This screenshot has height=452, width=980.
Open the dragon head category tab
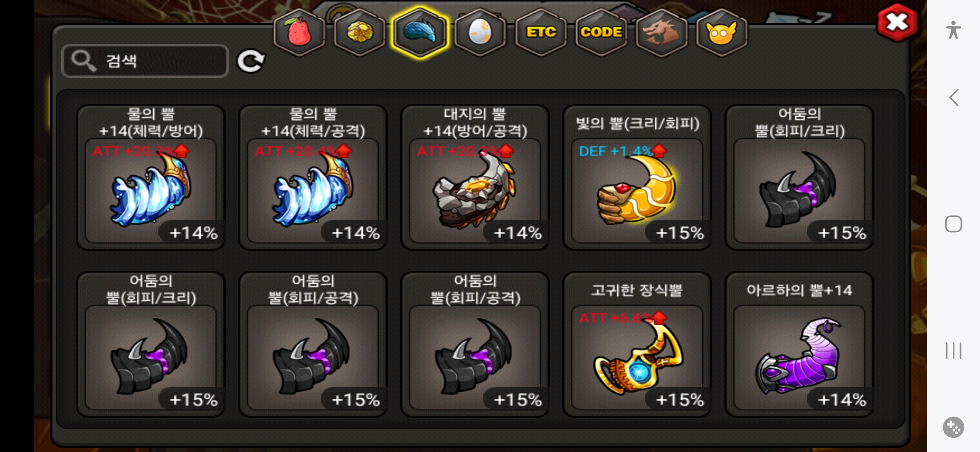coord(661,32)
